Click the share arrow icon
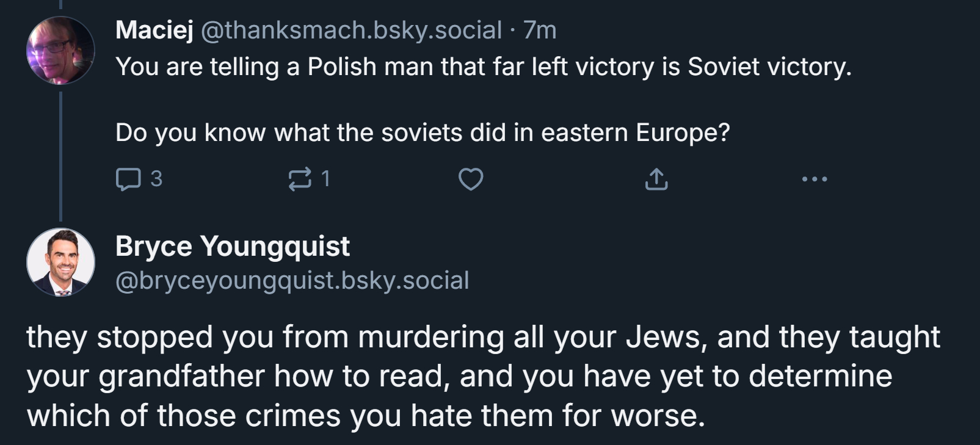Screen dimensions: 980x445 coord(656,179)
